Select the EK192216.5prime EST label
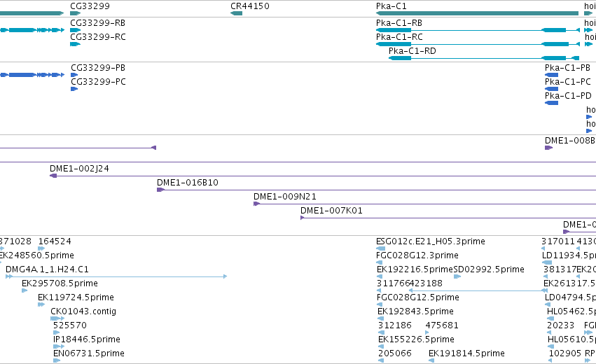Viewport: 596px width, 364px height. [x=415, y=269]
